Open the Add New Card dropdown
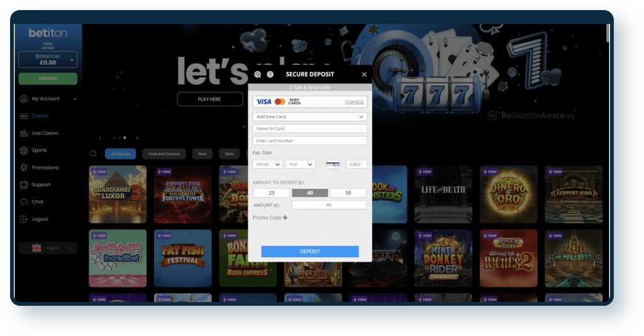The width and height of the screenshot is (644, 336). 310,116
